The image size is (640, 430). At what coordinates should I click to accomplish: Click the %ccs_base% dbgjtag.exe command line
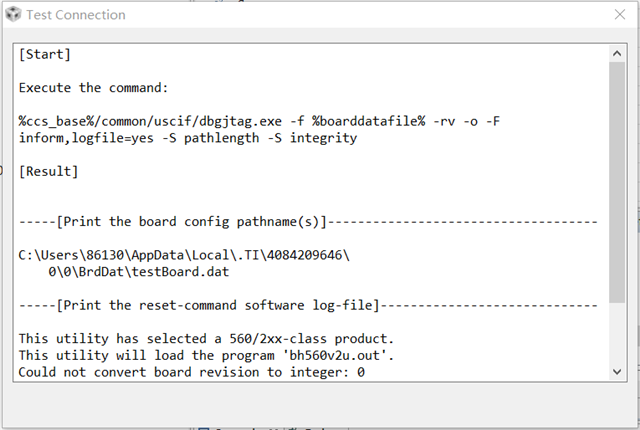pyautogui.click(x=259, y=121)
